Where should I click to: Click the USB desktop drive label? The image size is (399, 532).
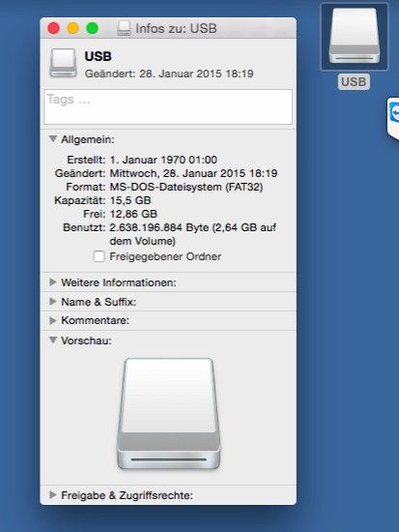pos(354,82)
